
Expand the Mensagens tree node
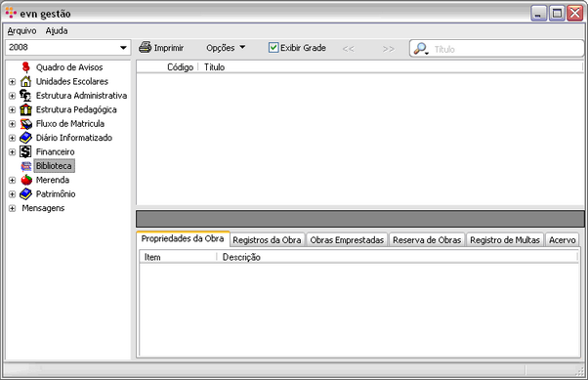(x=12, y=208)
